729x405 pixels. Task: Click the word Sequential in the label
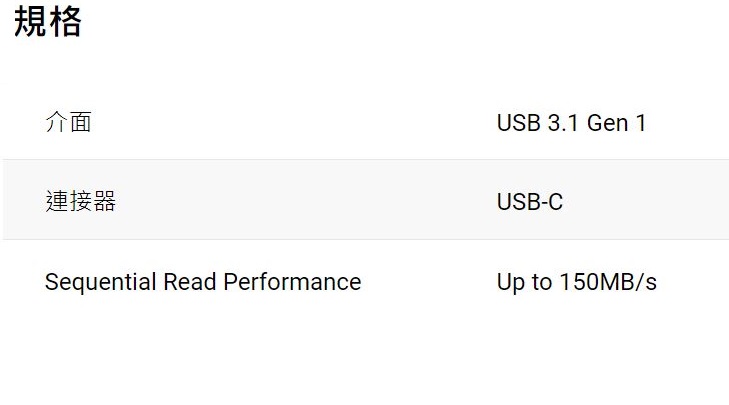(x=100, y=282)
